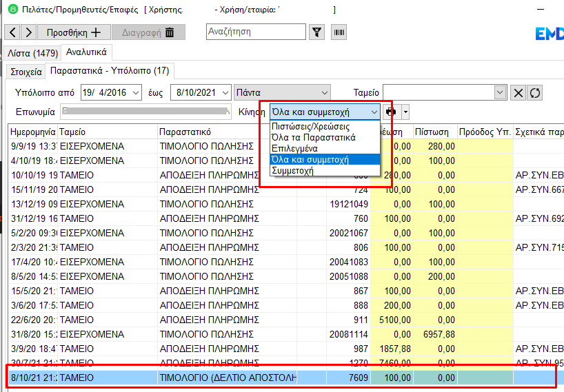Sort by the Ημερομηνία column header
This screenshot has width=564, height=392.
(32, 132)
